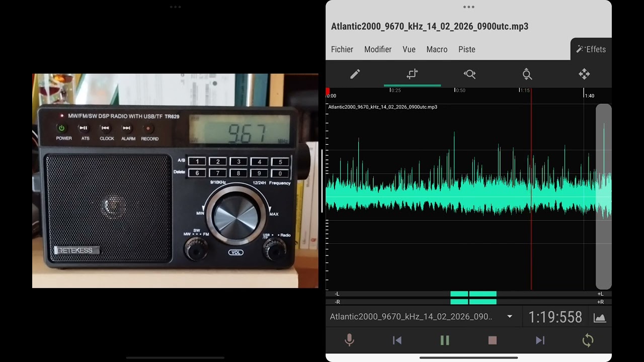
Task: Activate the vertical zoom tool
Action: click(527, 74)
